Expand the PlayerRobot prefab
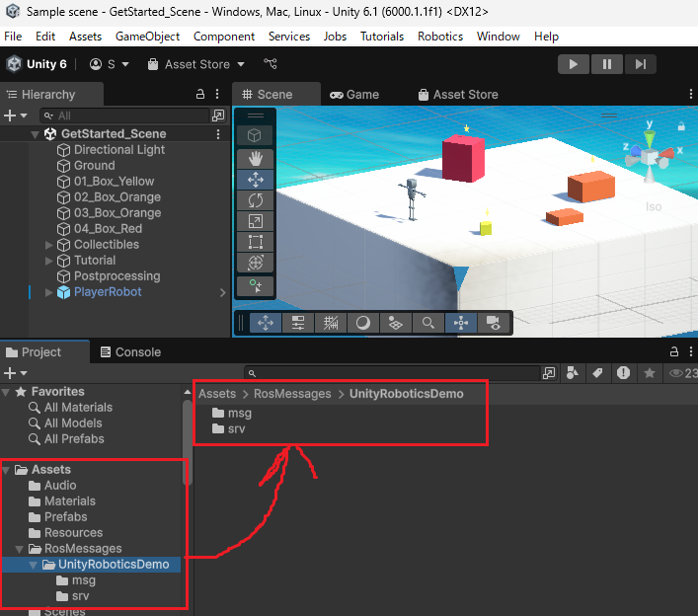Image resolution: width=698 pixels, height=616 pixels. (49, 292)
